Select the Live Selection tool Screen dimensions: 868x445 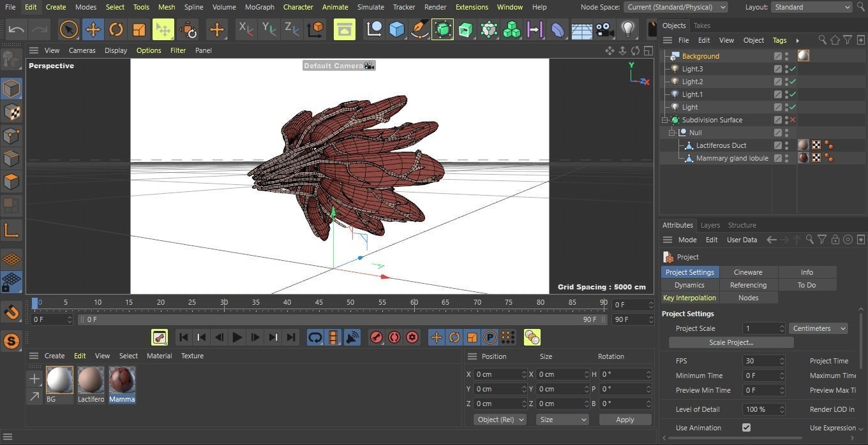click(69, 29)
